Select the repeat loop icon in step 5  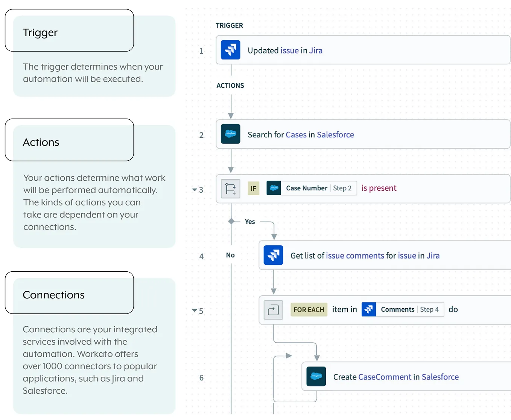pyautogui.click(x=272, y=309)
